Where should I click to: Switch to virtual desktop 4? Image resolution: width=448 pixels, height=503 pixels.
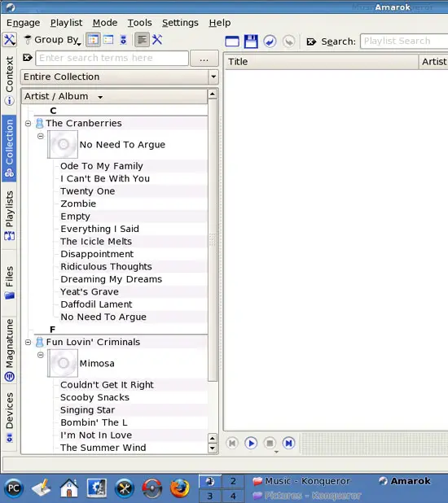233,496
